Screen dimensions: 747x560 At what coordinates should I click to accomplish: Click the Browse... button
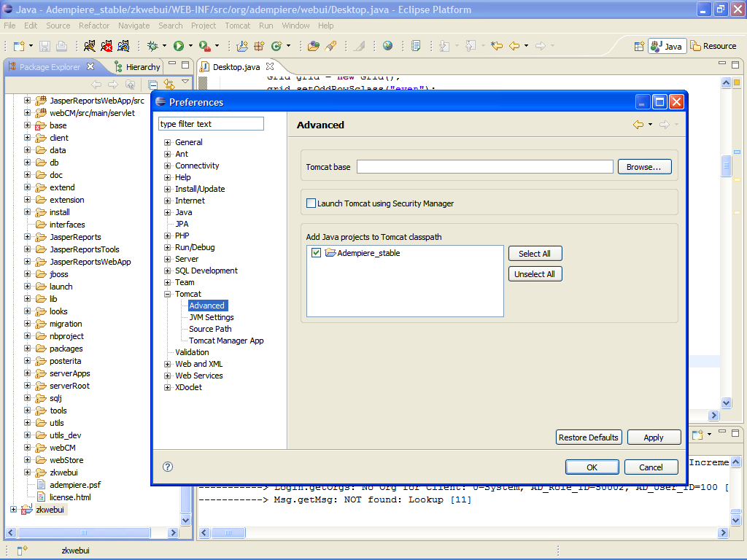[645, 167]
